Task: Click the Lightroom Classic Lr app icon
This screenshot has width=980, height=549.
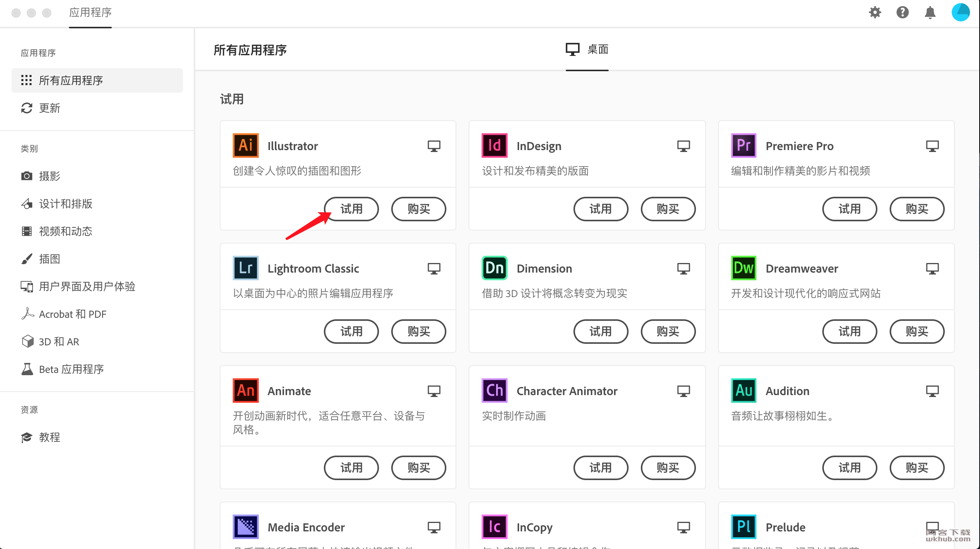Action: 245,268
